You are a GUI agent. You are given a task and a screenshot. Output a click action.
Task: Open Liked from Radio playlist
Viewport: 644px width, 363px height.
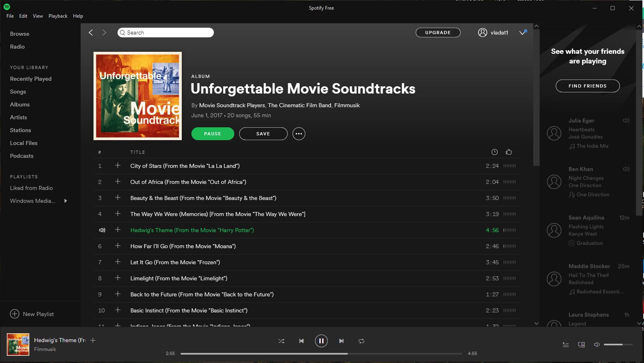pyautogui.click(x=31, y=188)
